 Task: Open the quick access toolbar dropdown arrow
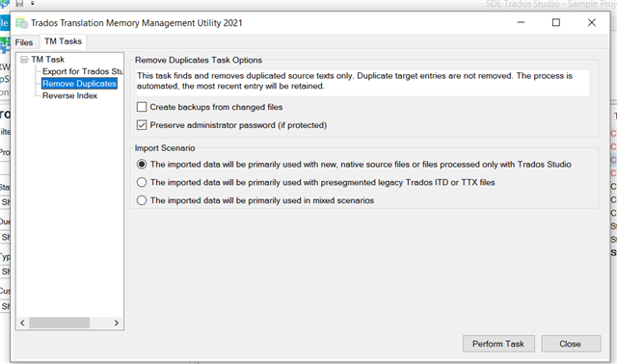[x=33, y=3]
